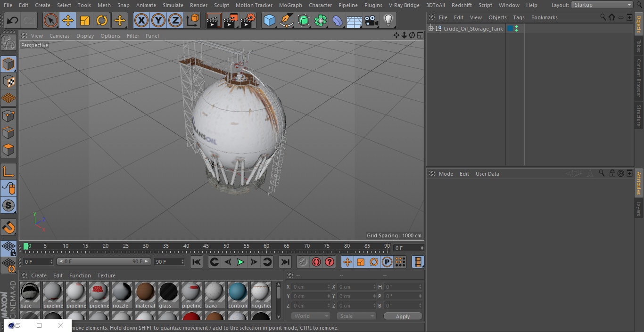Render to Picture Viewer

(231, 20)
